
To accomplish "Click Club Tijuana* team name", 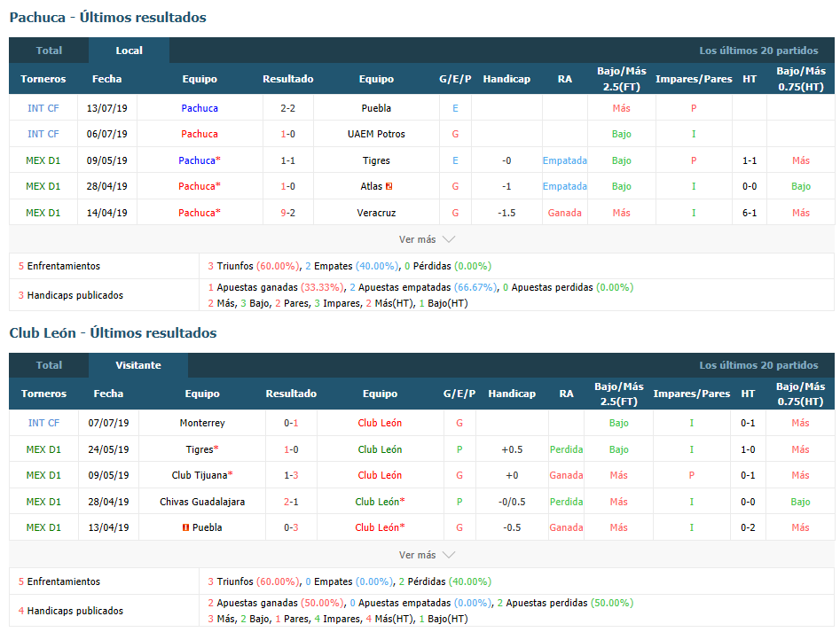I will [202, 475].
